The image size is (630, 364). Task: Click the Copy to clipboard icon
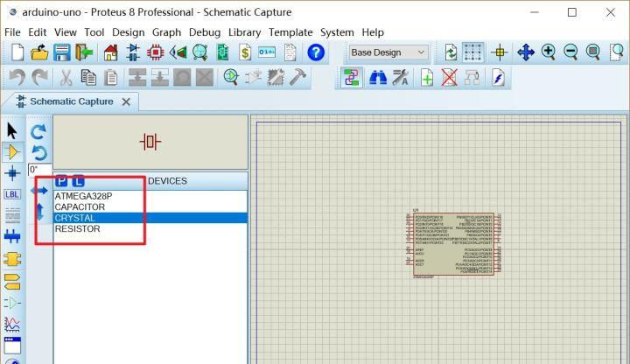[88, 77]
